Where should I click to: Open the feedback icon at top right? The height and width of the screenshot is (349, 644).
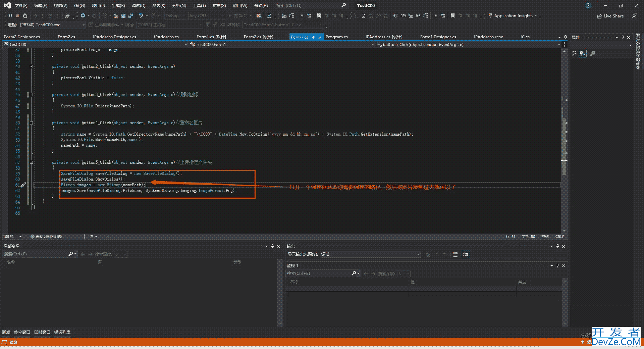(x=635, y=16)
